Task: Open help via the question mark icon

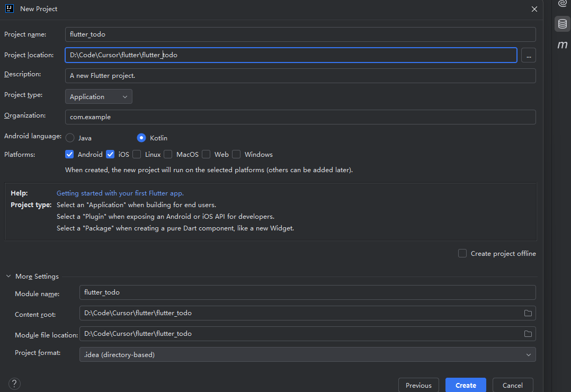Action: [14, 384]
